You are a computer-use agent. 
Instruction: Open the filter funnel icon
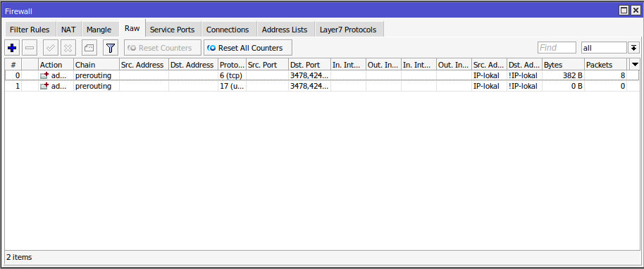pyautogui.click(x=110, y=48)
